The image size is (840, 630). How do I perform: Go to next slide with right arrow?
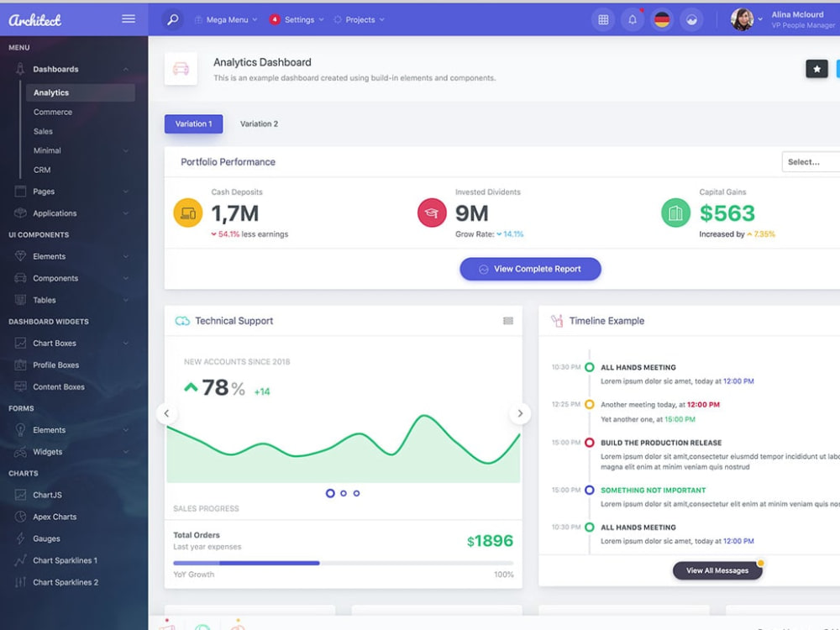[520, 413]
